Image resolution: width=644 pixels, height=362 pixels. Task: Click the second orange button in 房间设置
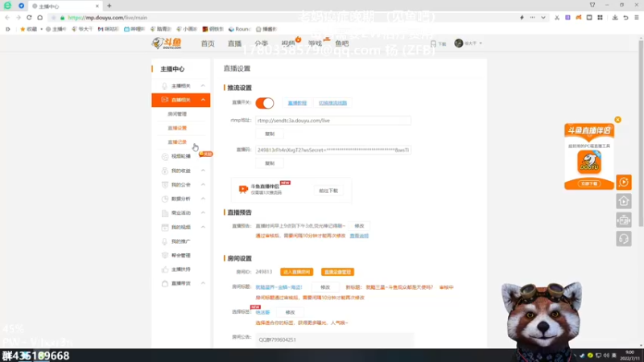[x=337, y=272]
